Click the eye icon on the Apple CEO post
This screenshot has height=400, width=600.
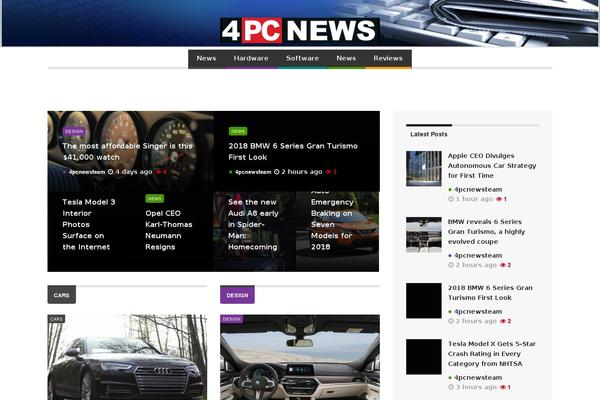point(499,199)
